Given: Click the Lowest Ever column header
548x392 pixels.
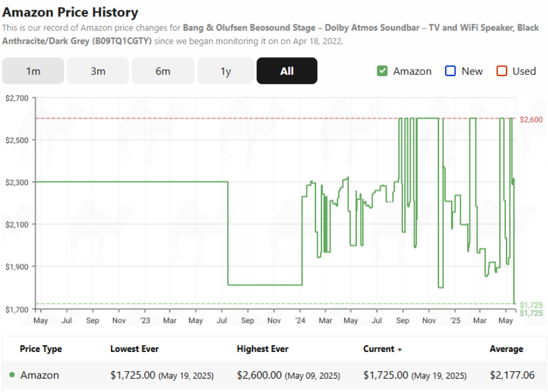Looking at the screenshot, I should [x=135, y=349].
